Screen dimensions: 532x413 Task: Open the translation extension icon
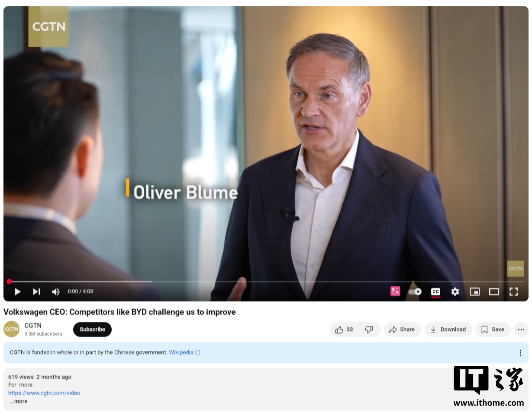395,291
